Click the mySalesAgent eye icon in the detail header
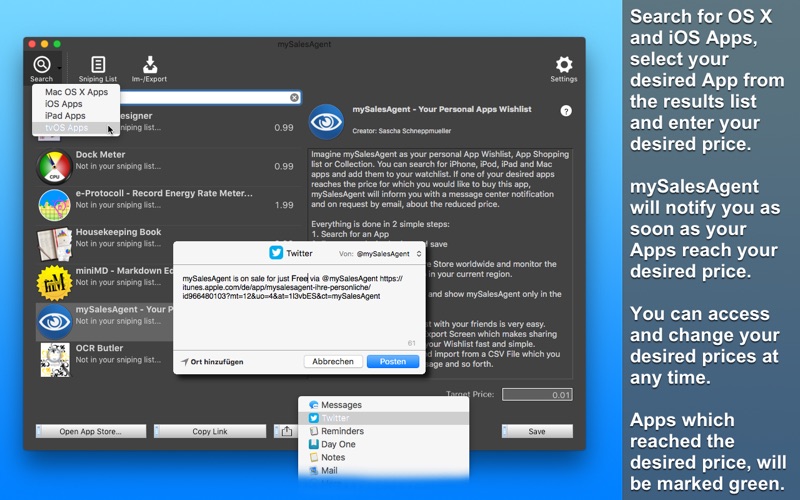Screen dimensions: 800x500 326,121
